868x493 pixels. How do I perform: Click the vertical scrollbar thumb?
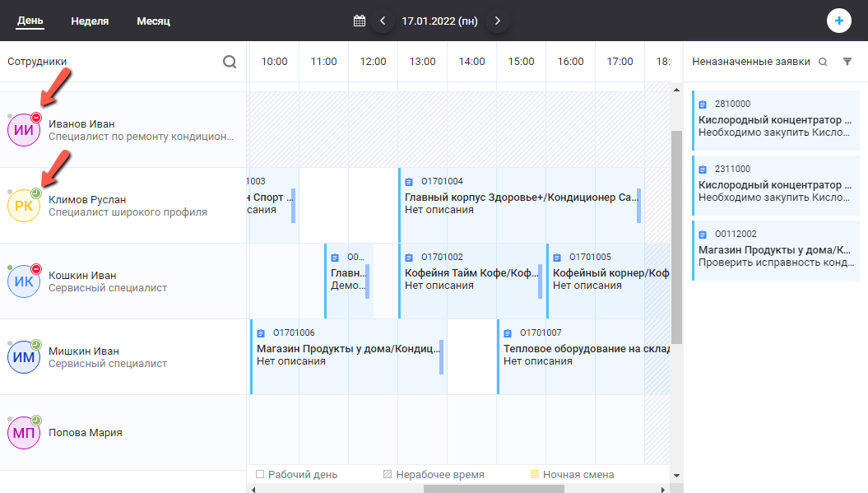click(676, 237)
